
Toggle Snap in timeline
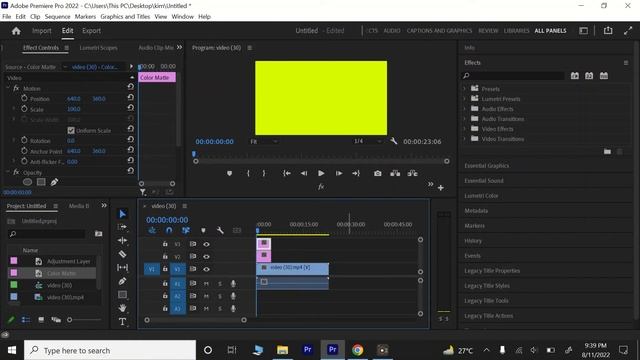(x=169, y=231)
